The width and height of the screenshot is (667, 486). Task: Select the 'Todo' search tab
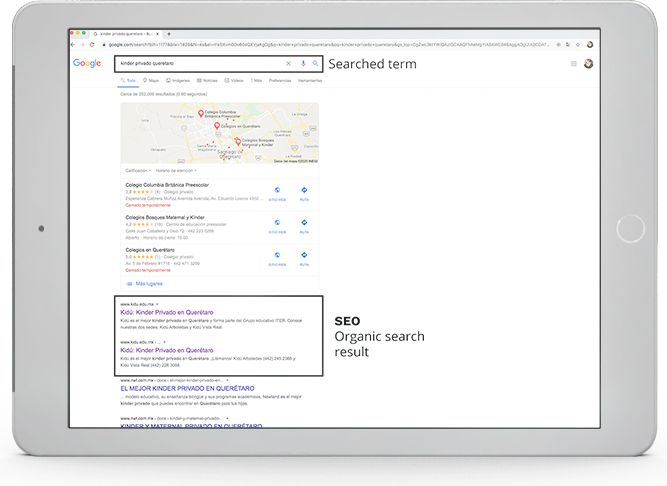(128, 80)
